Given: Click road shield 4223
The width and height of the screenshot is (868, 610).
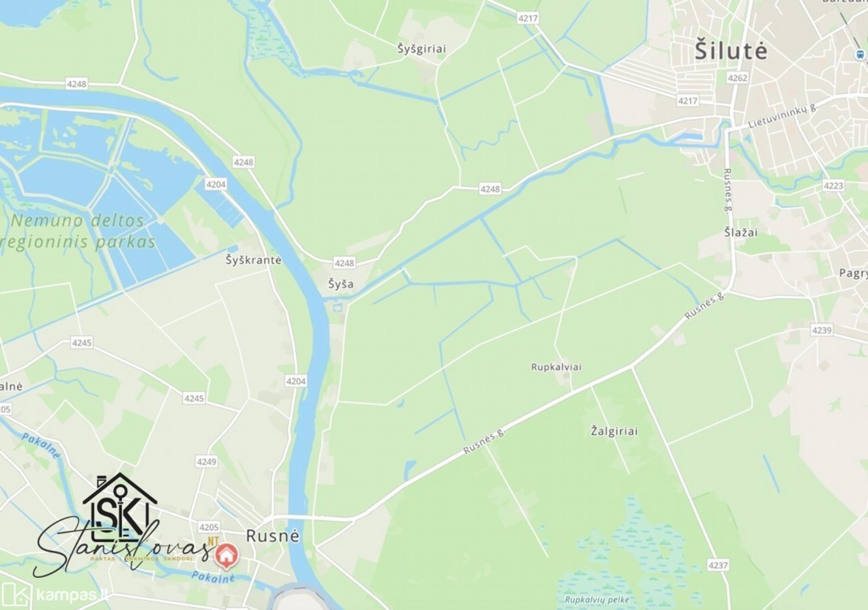Looking at the screenshot, I should point(833,185).
